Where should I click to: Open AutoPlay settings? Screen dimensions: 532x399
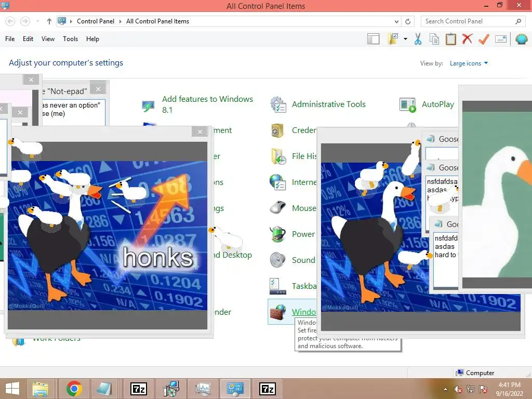437,104
